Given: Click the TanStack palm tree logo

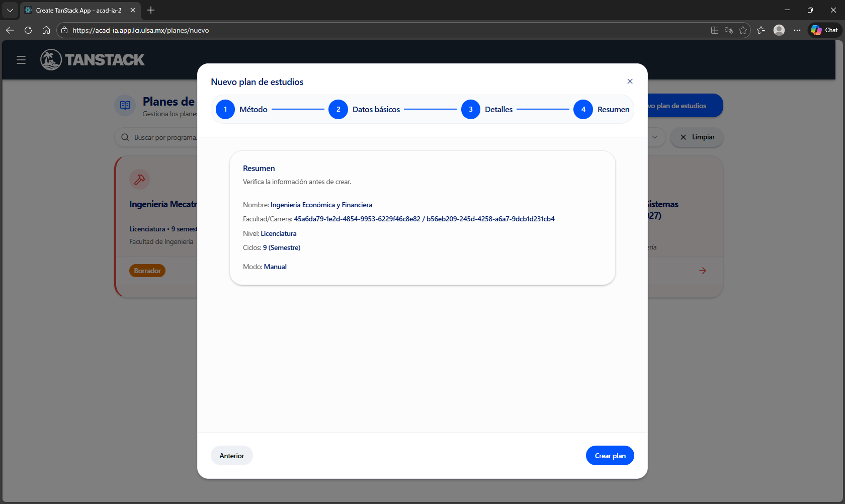Looking at the screenshot, I should point(51,60).
